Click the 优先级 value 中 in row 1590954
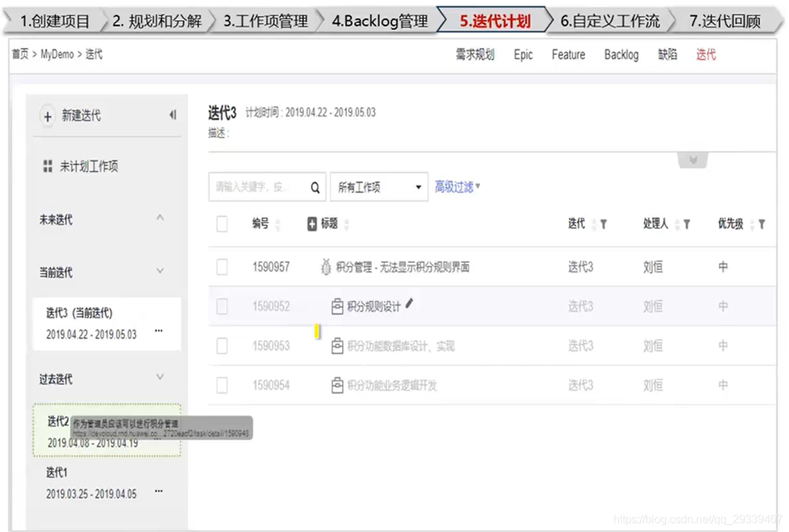 pyautogui.click(x=723, y=386)
